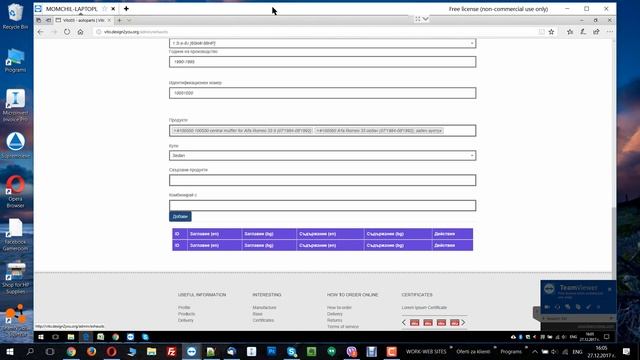Click the production year input field

coord(322,62)
